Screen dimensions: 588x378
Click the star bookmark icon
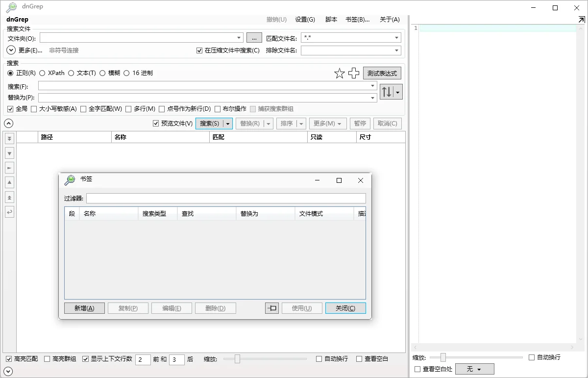[x=340, y=74]
